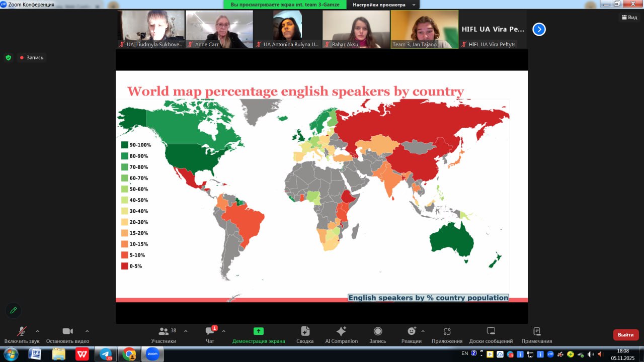Screen dimensions: 644x362
Task: Open the Notes (Примечания) panel
Action: pyautogui.click(x=536, y=334)
